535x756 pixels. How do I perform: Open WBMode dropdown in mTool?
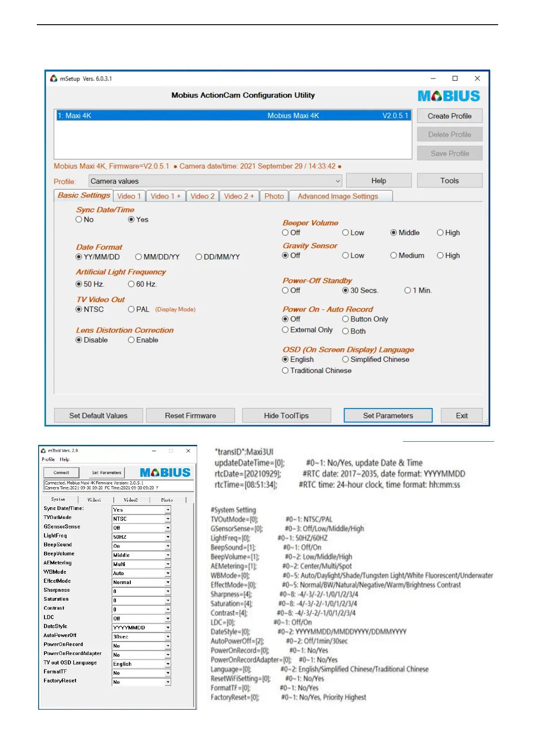pos(168,573)
